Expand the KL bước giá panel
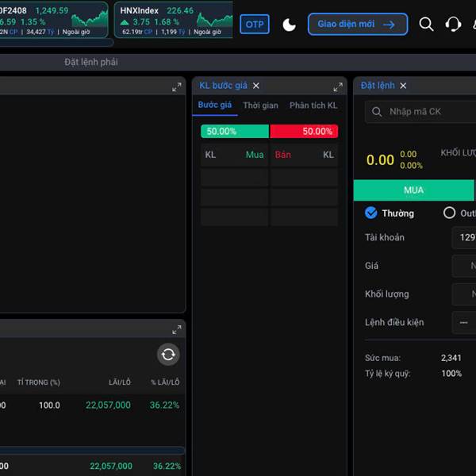The width and height of the screenshot is (476, 476). [338, 86]
